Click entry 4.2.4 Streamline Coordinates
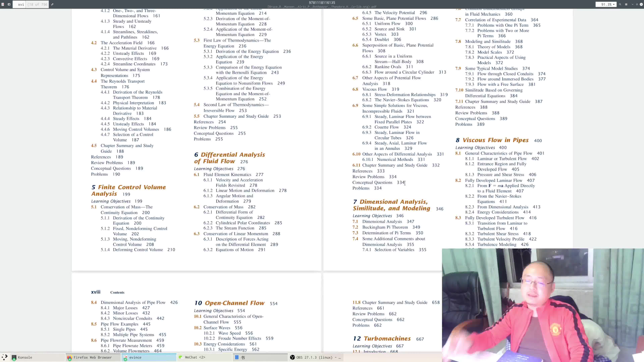Screen dimensions: 644x362 pos(134,64)
